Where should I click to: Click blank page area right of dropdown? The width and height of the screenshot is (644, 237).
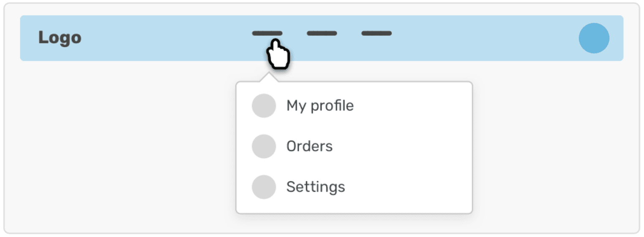pos(554,148)
